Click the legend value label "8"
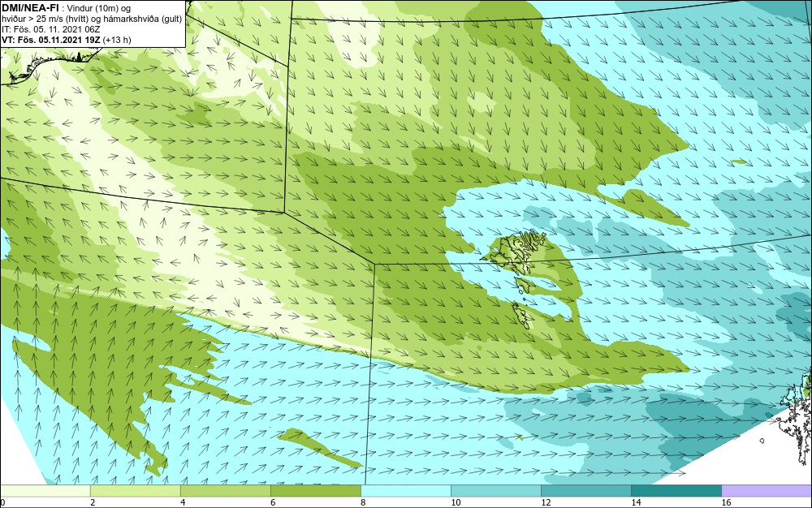Screen dimensions: 812x508 [363, 502]
